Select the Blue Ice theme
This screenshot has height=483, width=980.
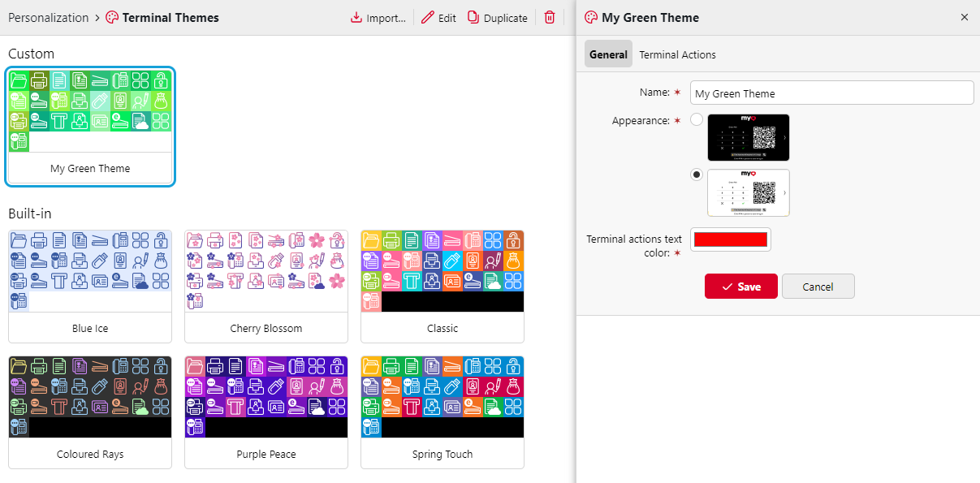point(90,286)
